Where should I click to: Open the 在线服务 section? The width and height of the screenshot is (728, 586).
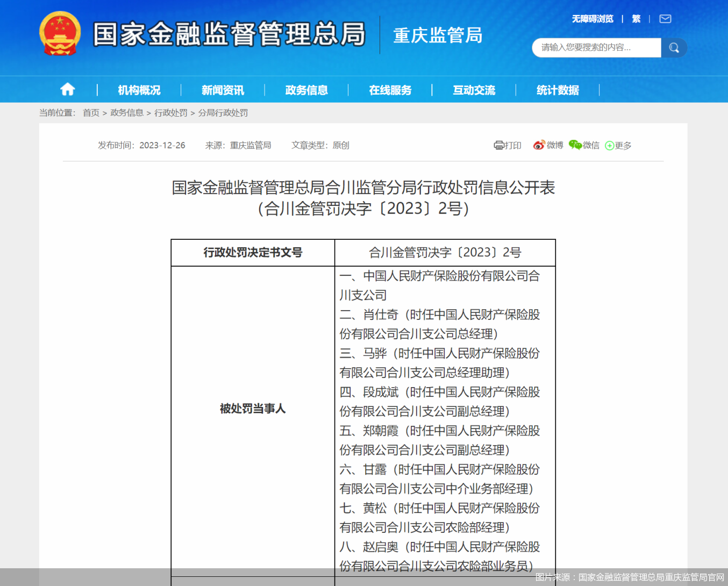click(x=390, y=90)
